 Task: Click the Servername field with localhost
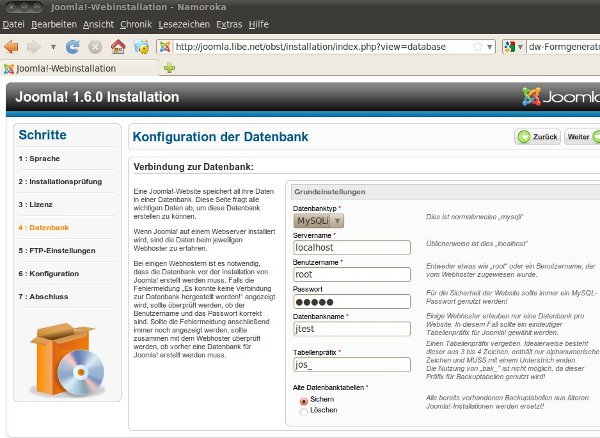pyautogui.click(x=352, y=247)
